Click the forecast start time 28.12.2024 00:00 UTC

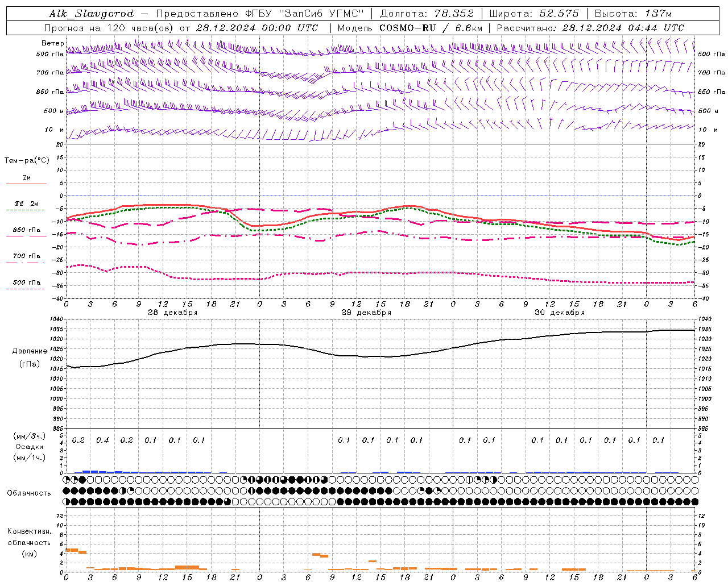point(257,28)
